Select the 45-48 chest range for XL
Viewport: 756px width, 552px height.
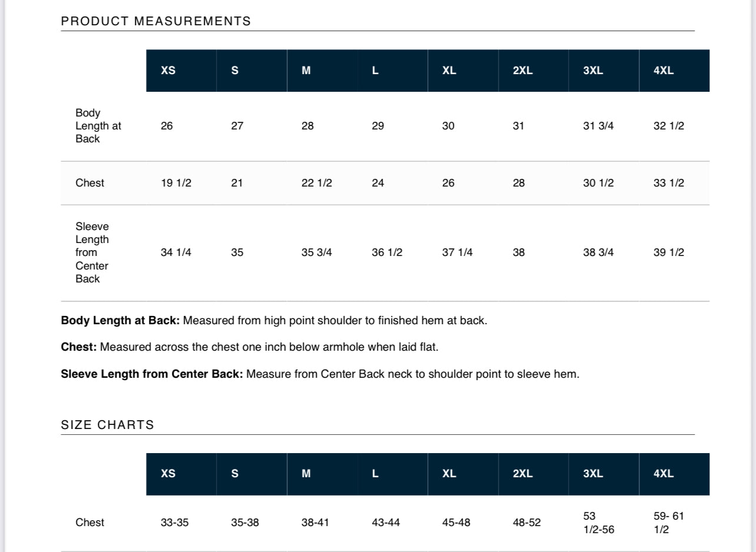pos(456,523)
